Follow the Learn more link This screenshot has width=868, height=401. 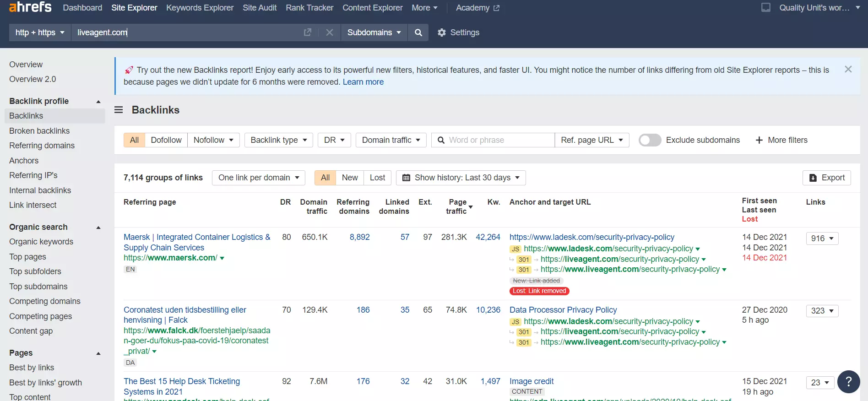coord(363,82)
